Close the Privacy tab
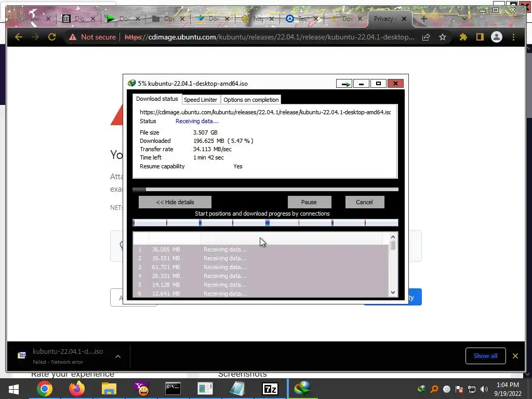 point(404,19)
